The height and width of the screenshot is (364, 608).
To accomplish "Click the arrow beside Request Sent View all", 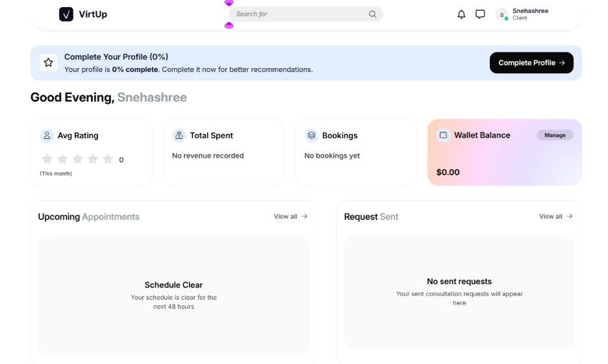I will click(569, 217).
